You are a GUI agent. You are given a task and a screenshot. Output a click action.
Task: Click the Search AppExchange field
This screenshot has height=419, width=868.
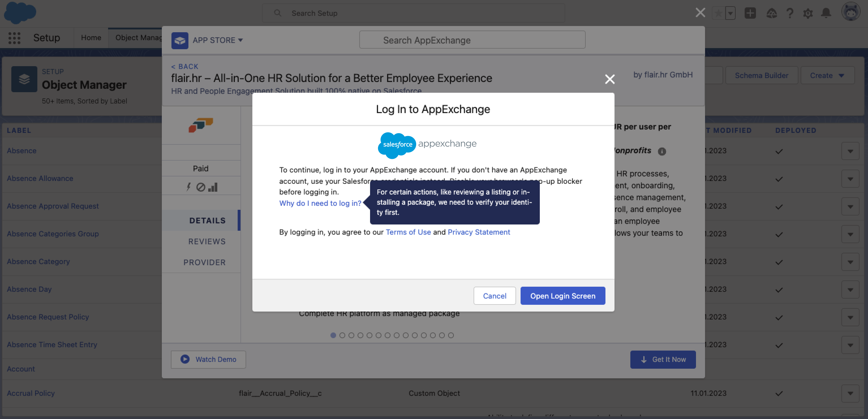click(472, 40)
